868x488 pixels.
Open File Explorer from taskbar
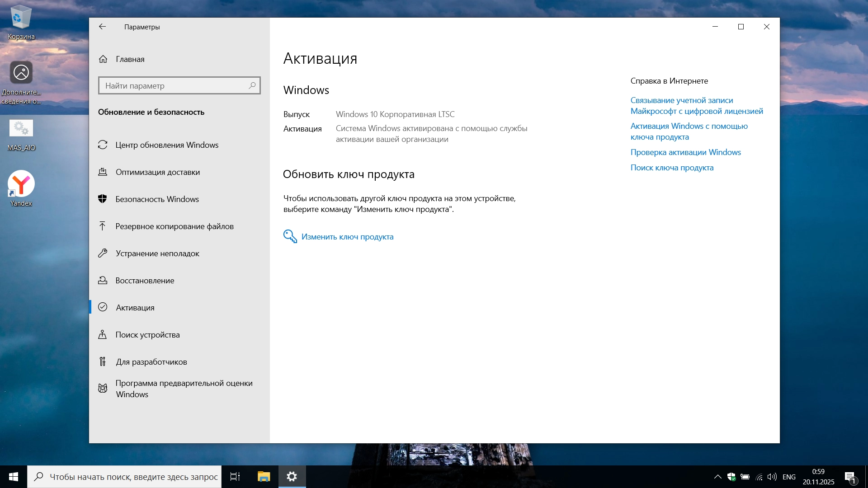tap(264, 477)
